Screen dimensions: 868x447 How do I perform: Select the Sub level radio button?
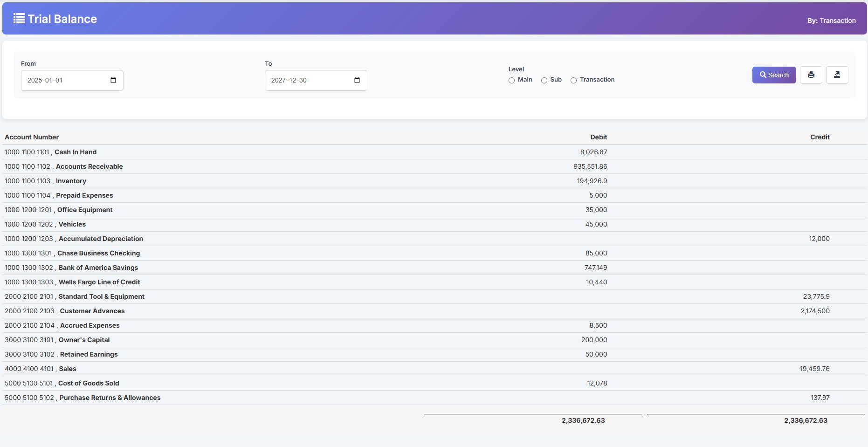[x=544, y=80]
